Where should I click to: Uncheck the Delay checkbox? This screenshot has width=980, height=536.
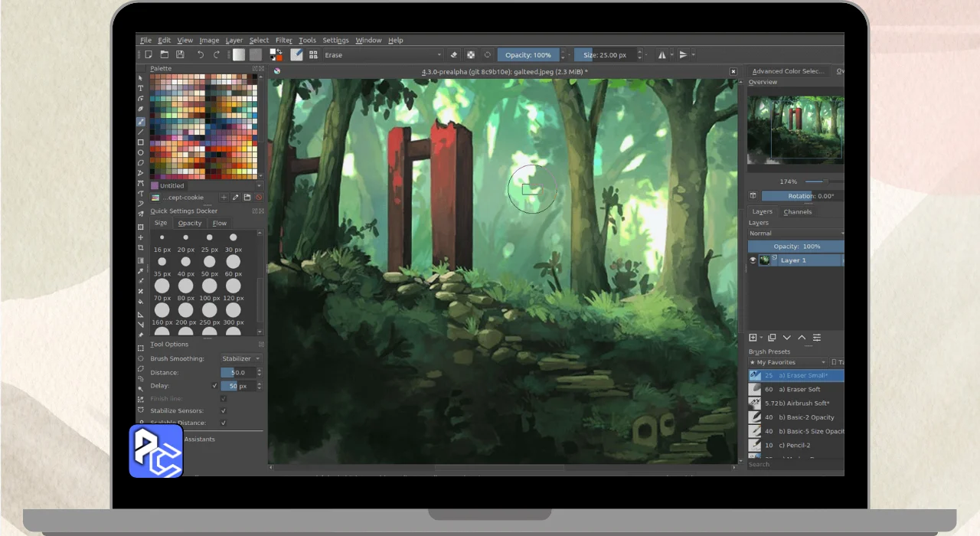[x=214, y=386]
